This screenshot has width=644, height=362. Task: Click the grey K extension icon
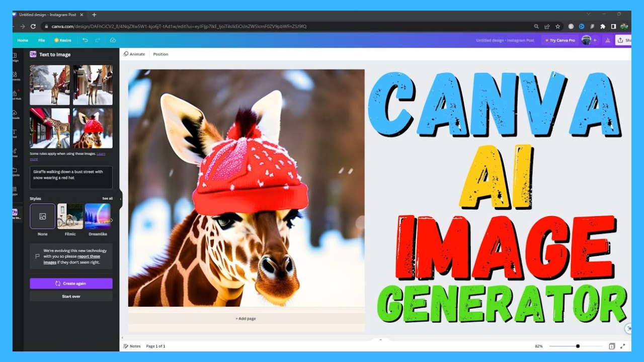pos(571,26)
